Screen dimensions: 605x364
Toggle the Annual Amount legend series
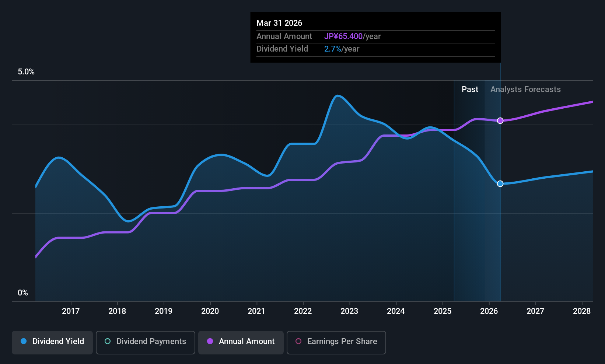click(241, 342)
